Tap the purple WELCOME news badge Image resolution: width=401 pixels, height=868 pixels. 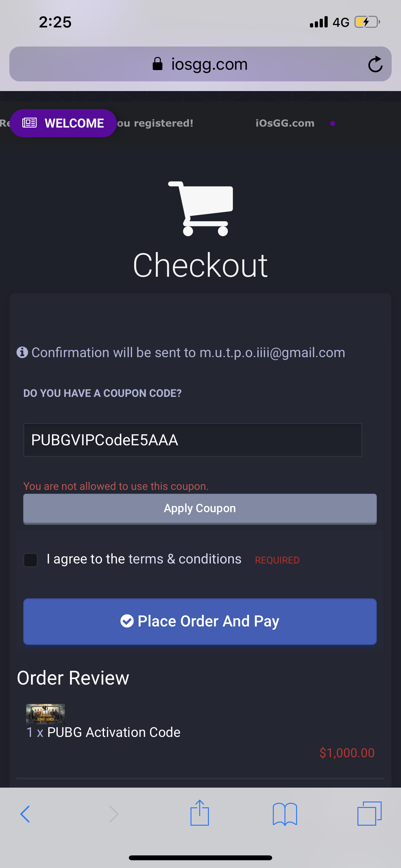[63, 123]
